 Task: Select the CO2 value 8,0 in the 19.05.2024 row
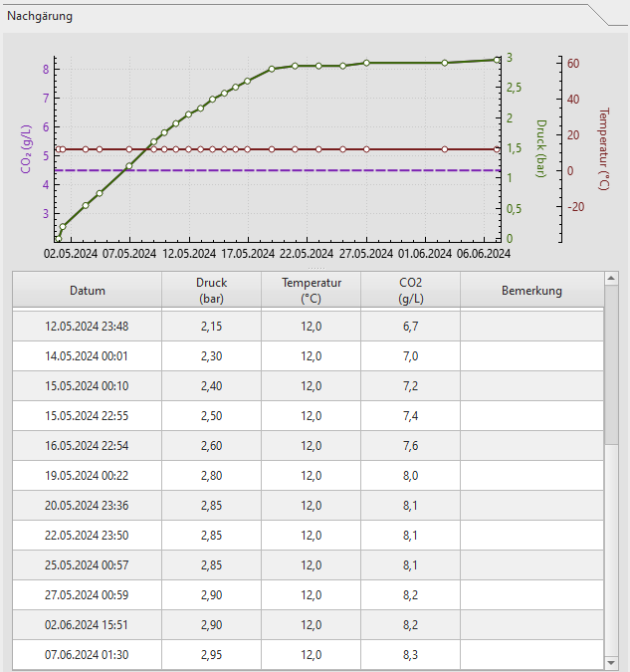[410, 476]
